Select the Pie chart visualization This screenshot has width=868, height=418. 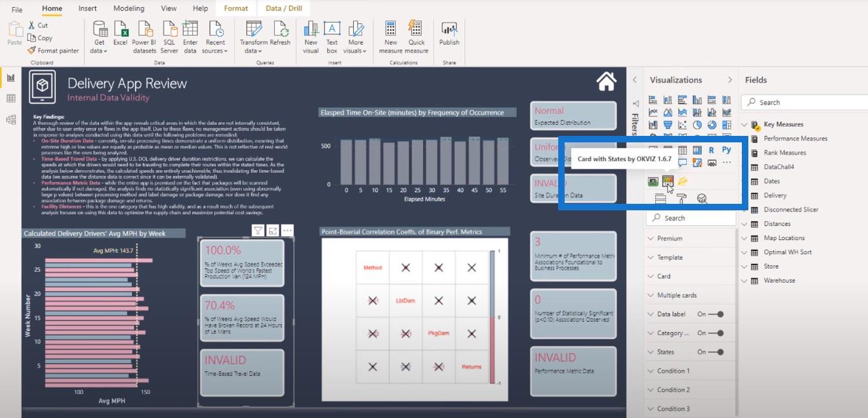pos(697,125)
